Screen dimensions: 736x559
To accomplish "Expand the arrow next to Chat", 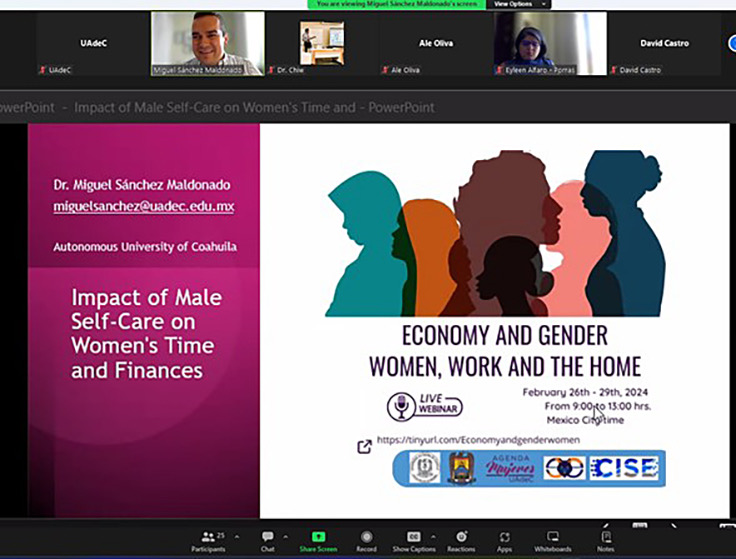I will pyautogui.click(x=285, y=536).
